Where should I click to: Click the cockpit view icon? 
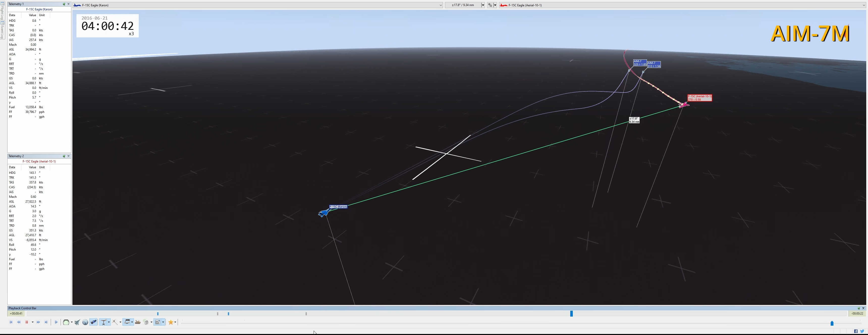click(x=66, y=322)
